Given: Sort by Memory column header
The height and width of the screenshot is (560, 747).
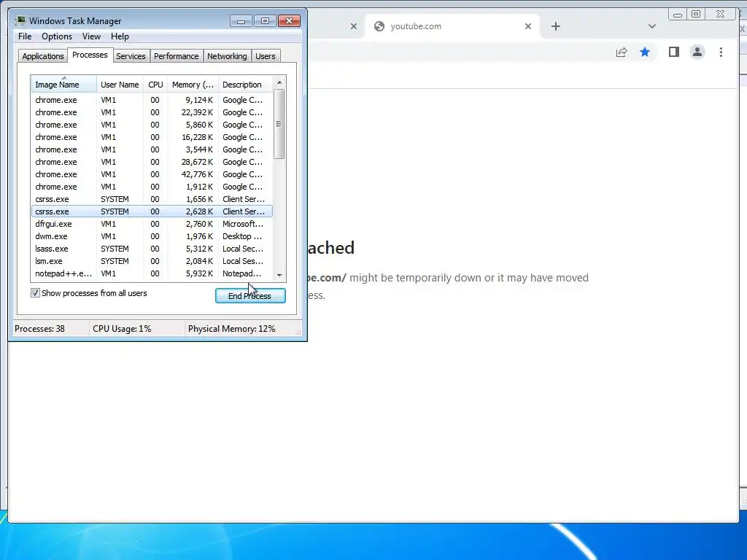Looking at the screenshot, I should pyautogui.click(x=193, y=85).
